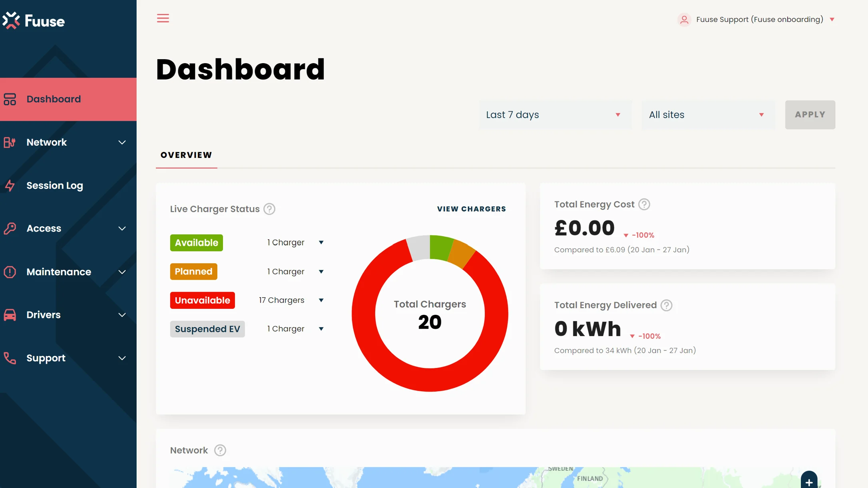This screenshot has width=868, height=488.
Task: Open help for Total Energy Cost
Action: 644,204
